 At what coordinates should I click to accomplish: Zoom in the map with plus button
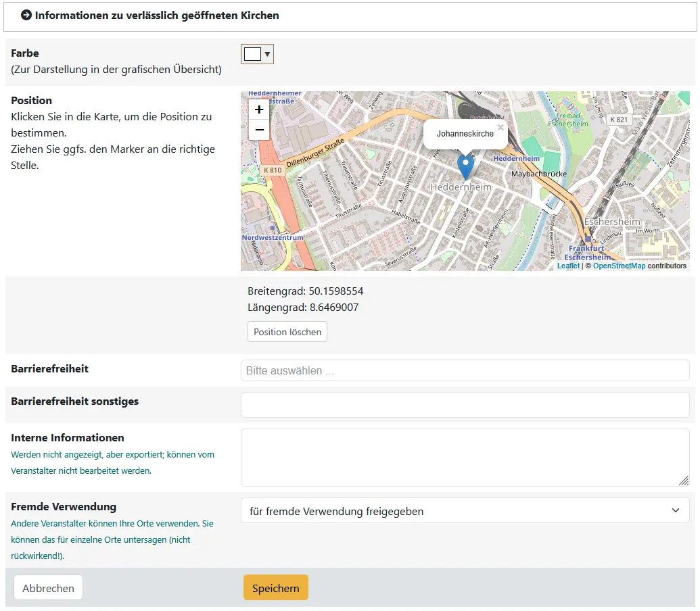click(259, 109)
